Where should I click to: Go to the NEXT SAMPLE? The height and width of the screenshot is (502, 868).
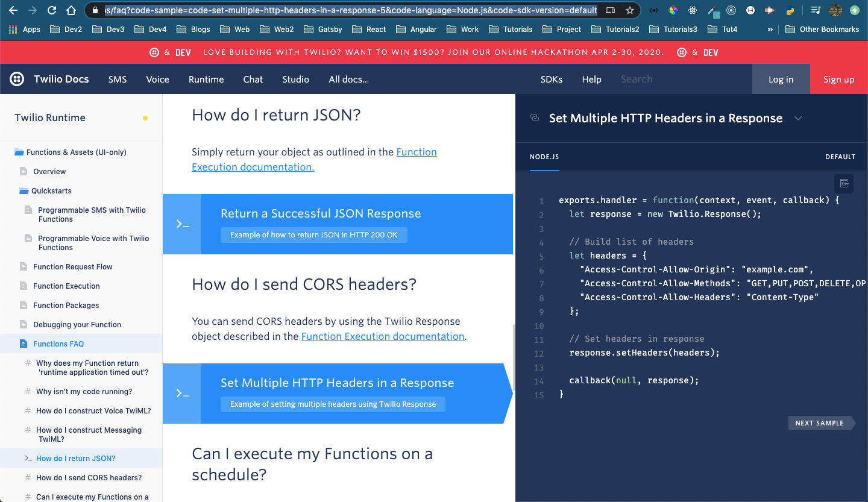[821, 423]
